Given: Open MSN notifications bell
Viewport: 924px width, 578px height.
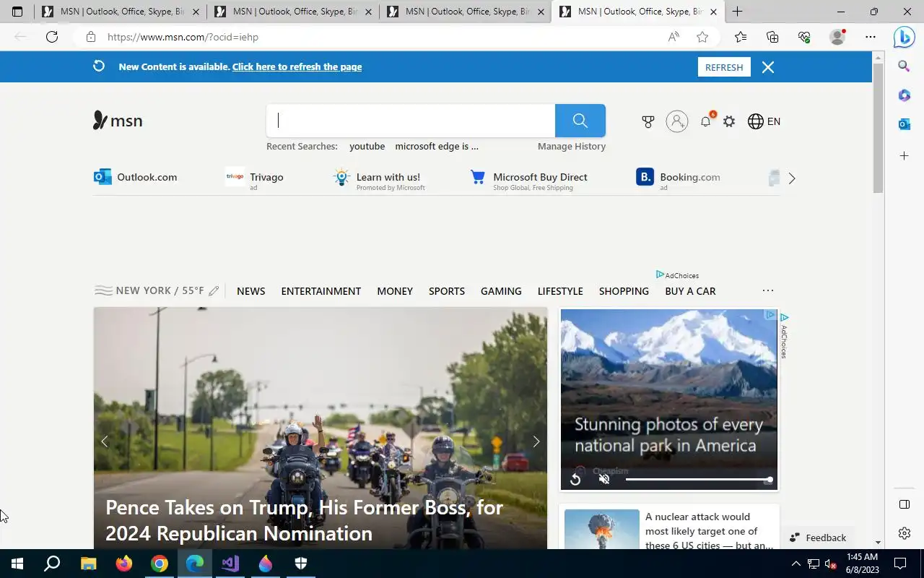Looking at the screenshot, I should click(x=706, y=121).
